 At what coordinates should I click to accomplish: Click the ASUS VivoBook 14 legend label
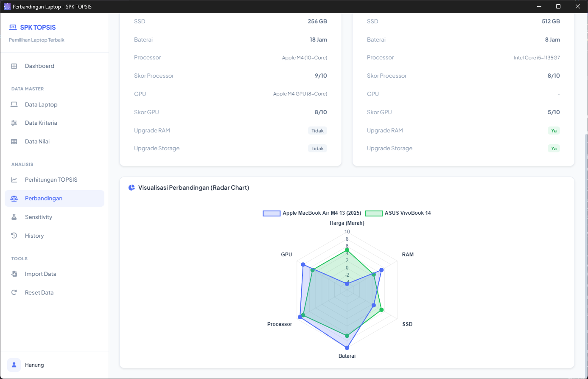point(408,213)
